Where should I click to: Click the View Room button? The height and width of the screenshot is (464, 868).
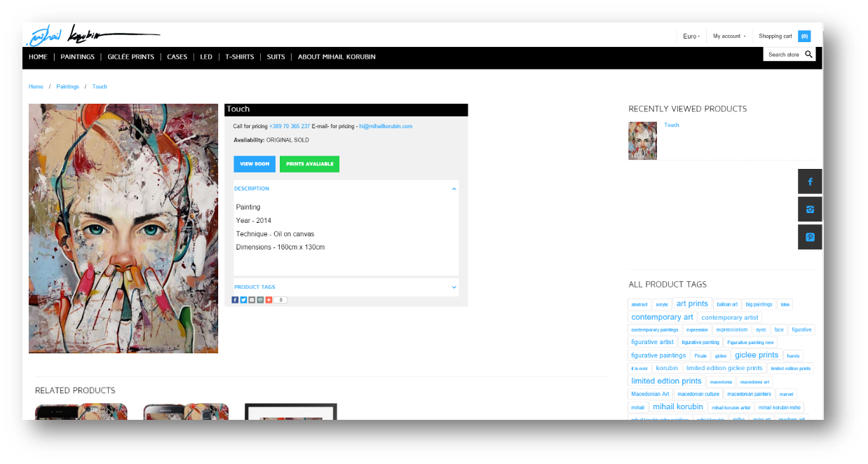click(x=255, y=164)
